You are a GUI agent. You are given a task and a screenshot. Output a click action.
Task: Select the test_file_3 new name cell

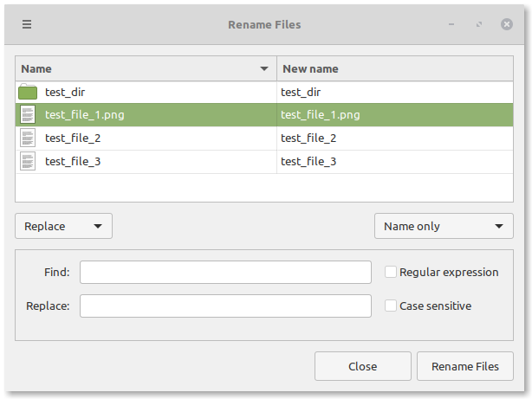(309, 161)
